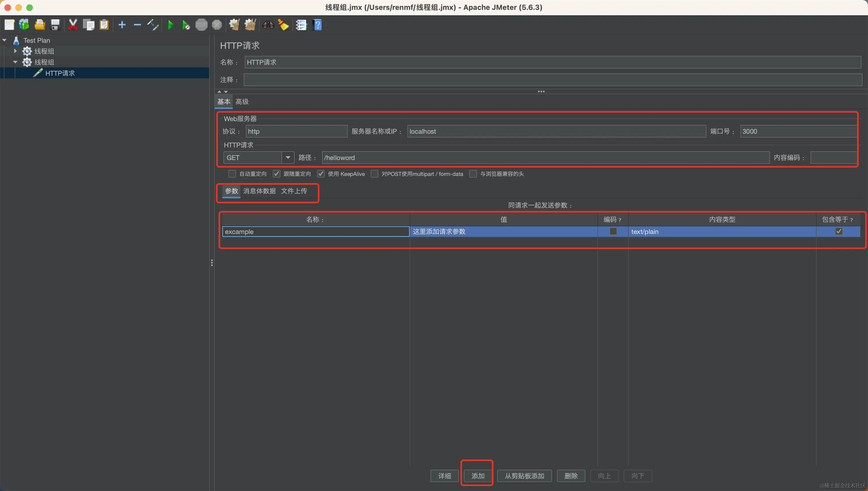Click the Toggle enable/disable icon
Image resolution: width=868 pixels, height=491 pixels.
point(153,25)
